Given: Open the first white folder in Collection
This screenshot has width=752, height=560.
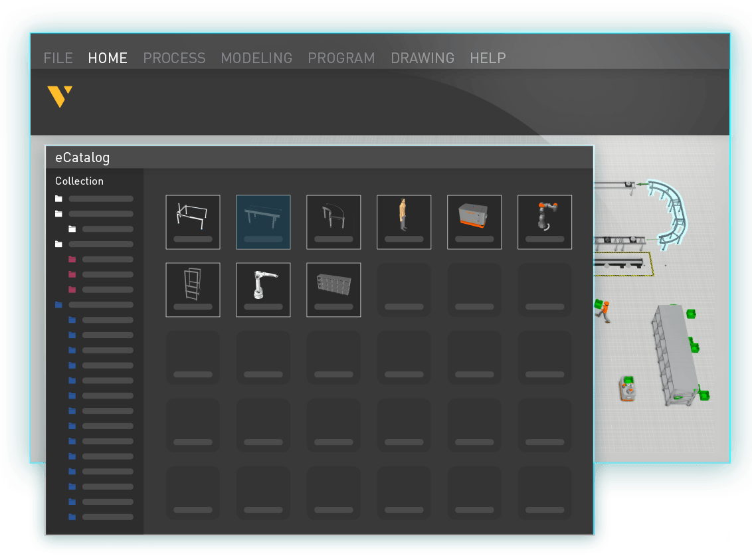Looking at the screenshot, I should pyautogui.click(x=58, y=198).
